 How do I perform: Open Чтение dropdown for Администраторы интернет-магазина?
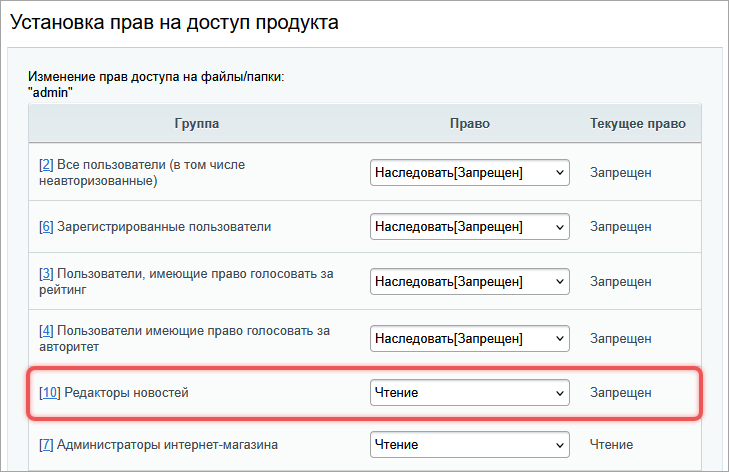[469, 444]
